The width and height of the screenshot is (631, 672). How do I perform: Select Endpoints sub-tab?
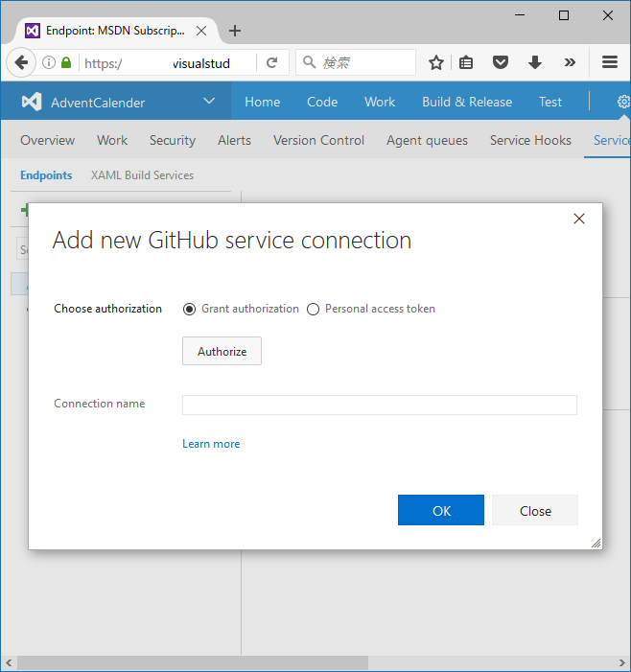pos(46,175)
